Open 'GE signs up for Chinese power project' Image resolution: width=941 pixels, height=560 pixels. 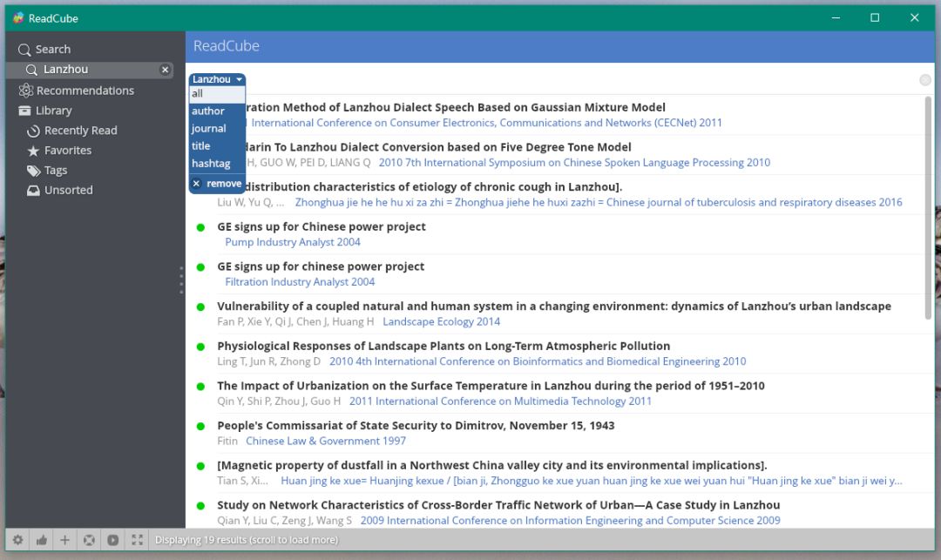point(321,226)
